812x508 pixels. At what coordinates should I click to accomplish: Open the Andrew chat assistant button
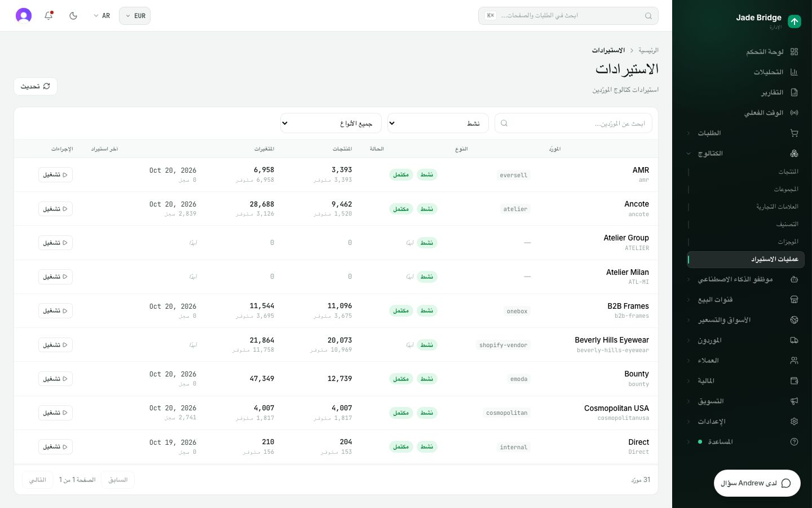[x=757, y=483]
